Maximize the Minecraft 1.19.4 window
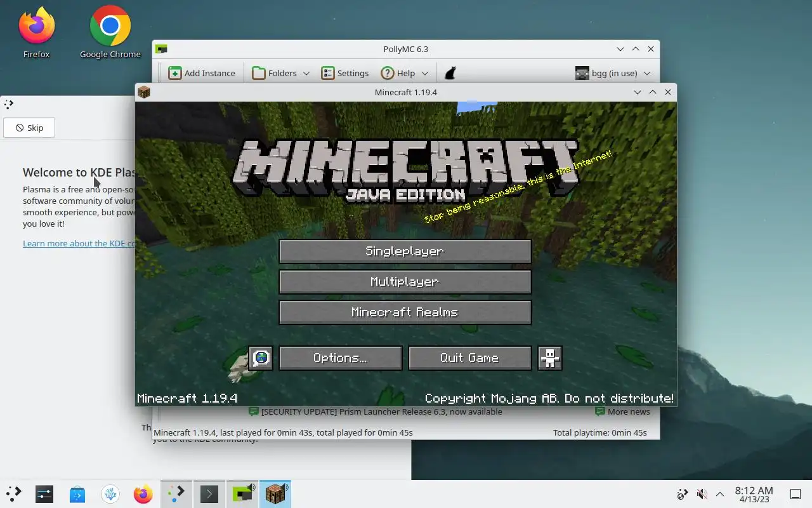The image size is (812, 508). [x=653, y=92]
